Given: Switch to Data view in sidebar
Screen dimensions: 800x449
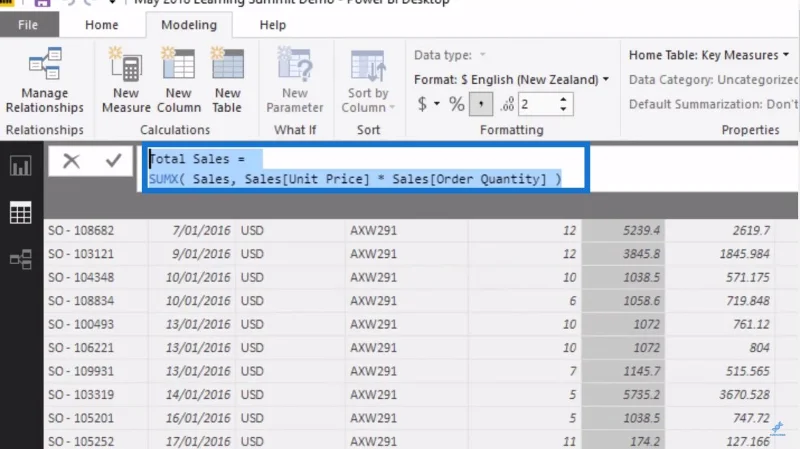Looking at the screenshot, I should point(20,212).
